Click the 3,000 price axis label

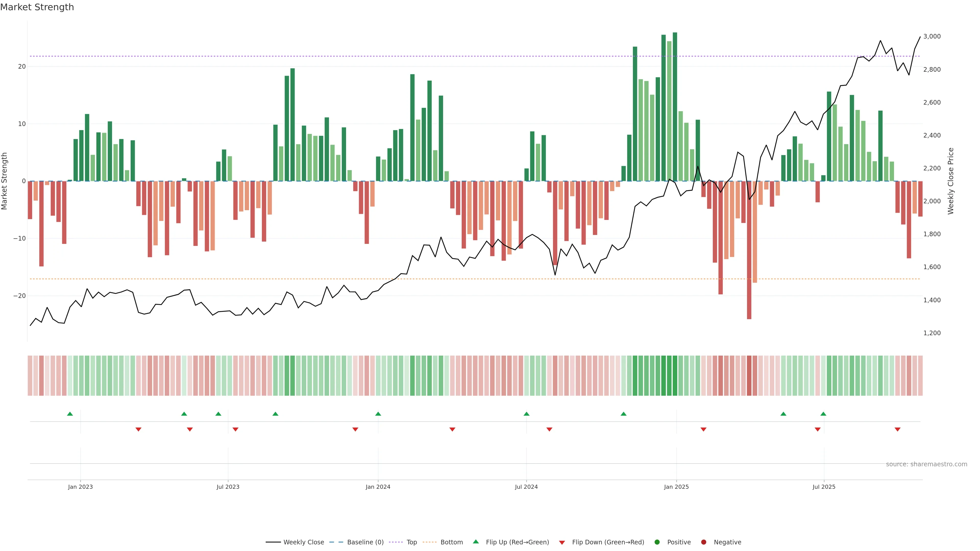(932, 36)
